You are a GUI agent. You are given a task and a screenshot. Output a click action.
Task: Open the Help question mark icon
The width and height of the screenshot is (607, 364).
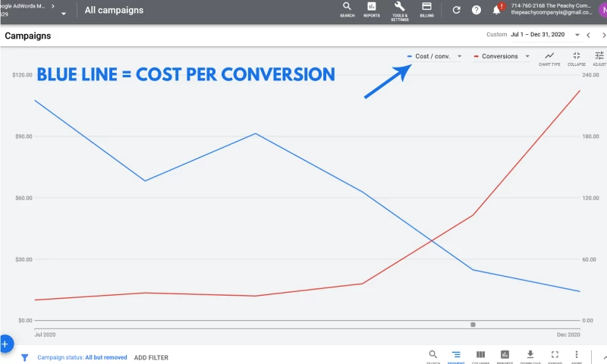click(476, 10)
